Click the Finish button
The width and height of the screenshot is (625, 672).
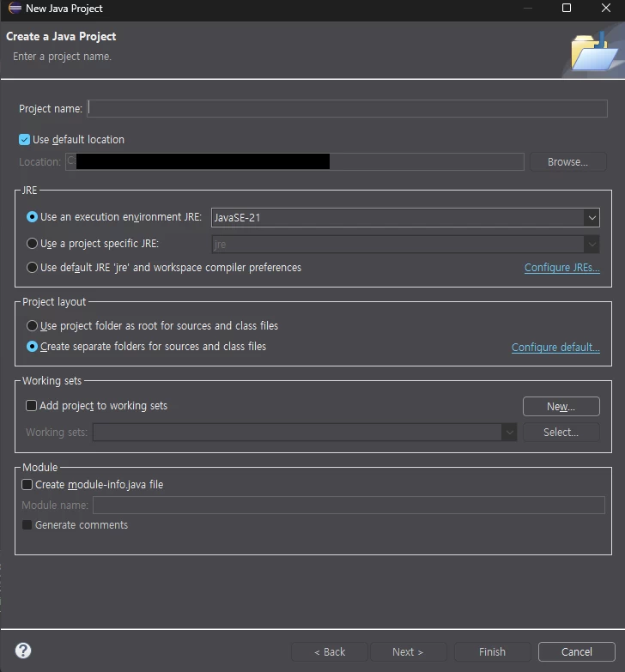pos(492,652)
